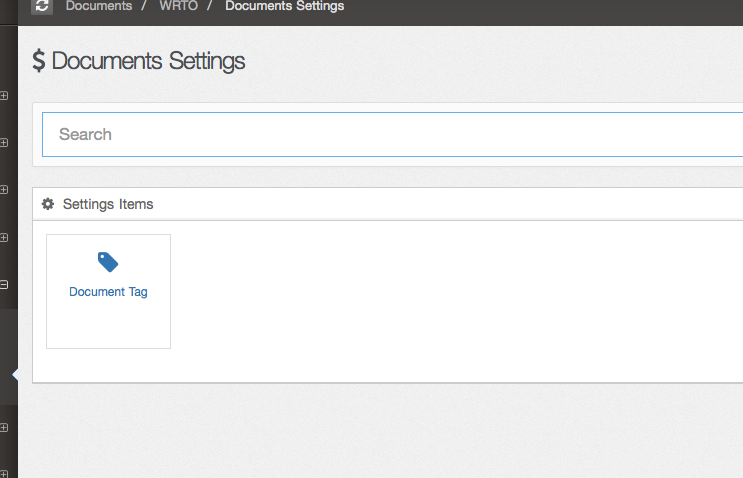
Task: Click the refresh icon in the top bar
Action: point(42,6)
